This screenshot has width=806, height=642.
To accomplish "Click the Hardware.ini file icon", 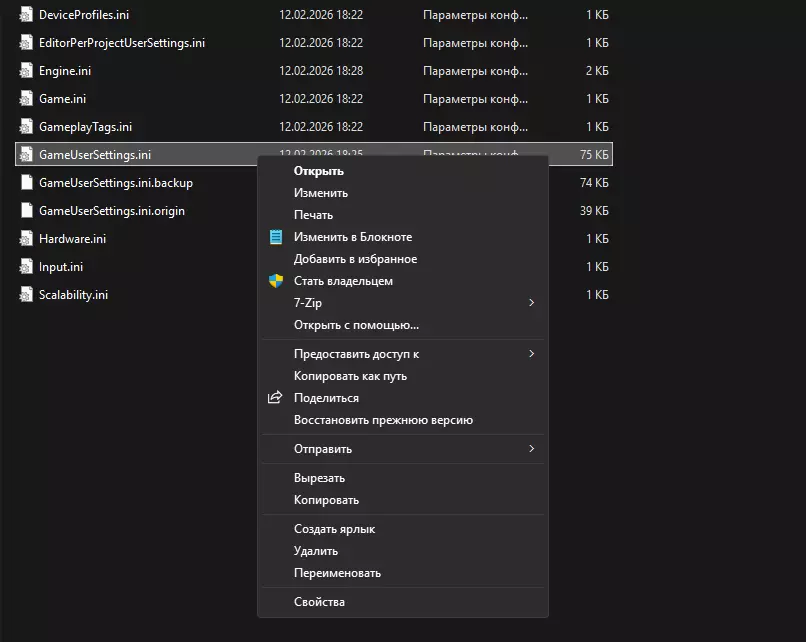I will (x=27, y=239).
